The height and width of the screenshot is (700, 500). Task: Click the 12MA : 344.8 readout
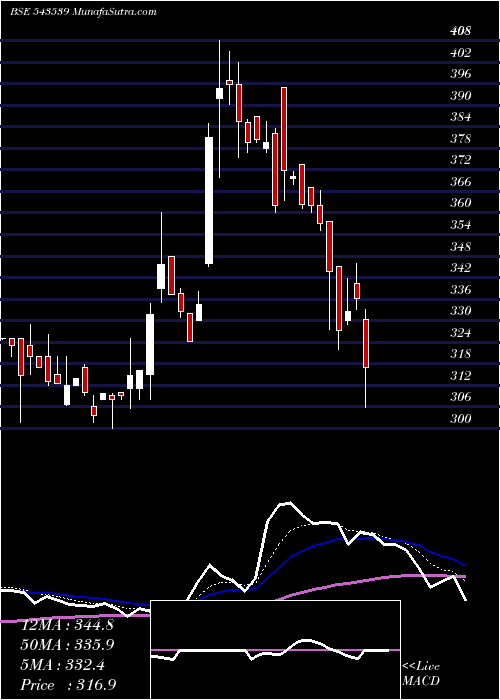(67, 625)
